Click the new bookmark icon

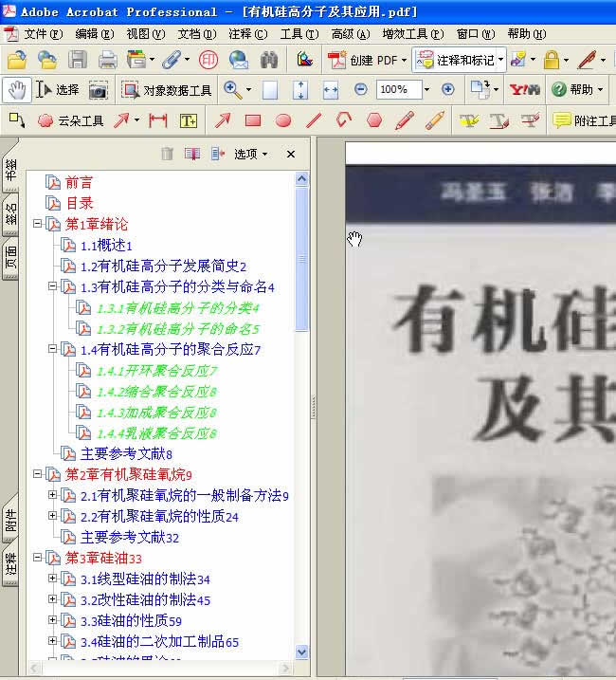pyautogui.click(x=192, y=154)
